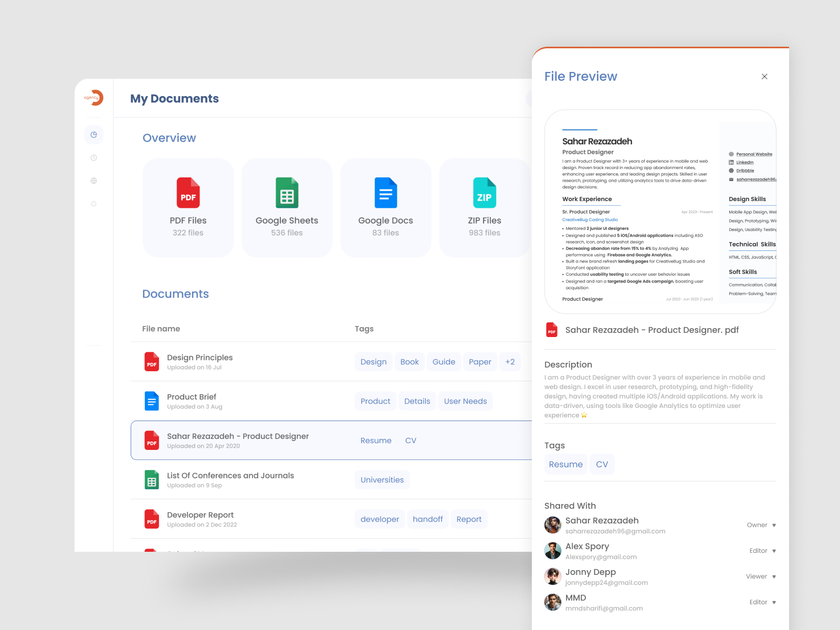The height and width of the screenshot is (630, 840).
Task: Click the PDF icon beside Developer Report
Action: pos(152,519)
